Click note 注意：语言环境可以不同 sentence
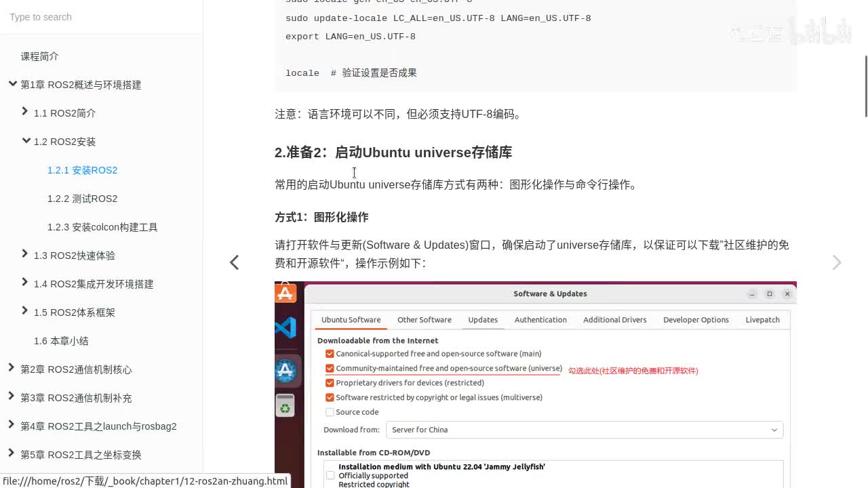The height and width of the screenshot is (488, 868). tap(399, 115)
